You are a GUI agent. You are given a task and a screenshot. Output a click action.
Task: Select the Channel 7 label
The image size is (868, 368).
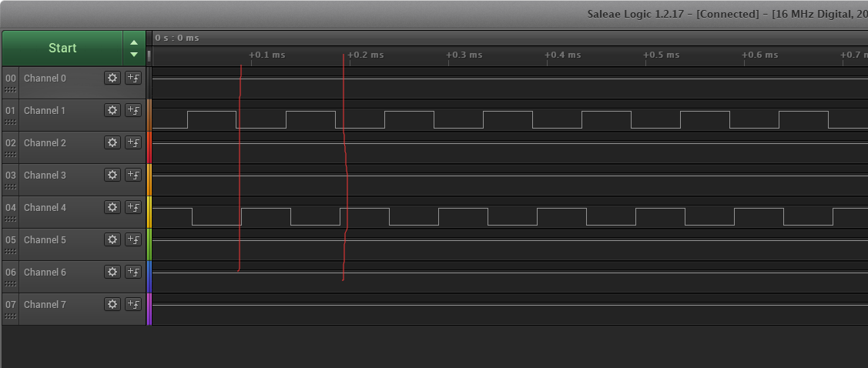45,304
